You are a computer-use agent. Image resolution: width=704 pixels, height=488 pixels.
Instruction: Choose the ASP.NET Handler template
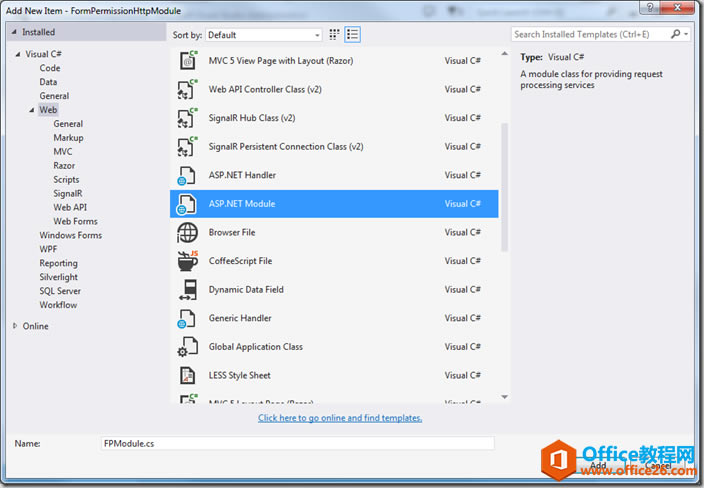tap(334, 175)
